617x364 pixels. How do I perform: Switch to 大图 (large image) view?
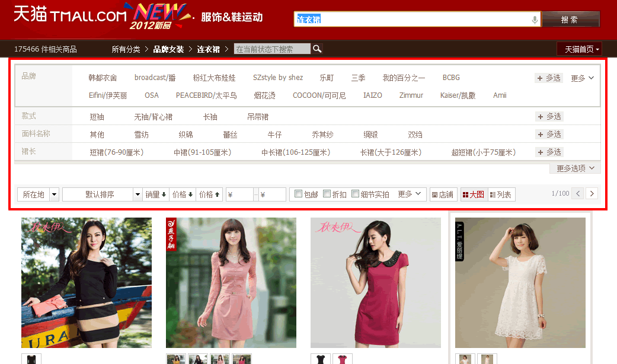tap(473, 194)
